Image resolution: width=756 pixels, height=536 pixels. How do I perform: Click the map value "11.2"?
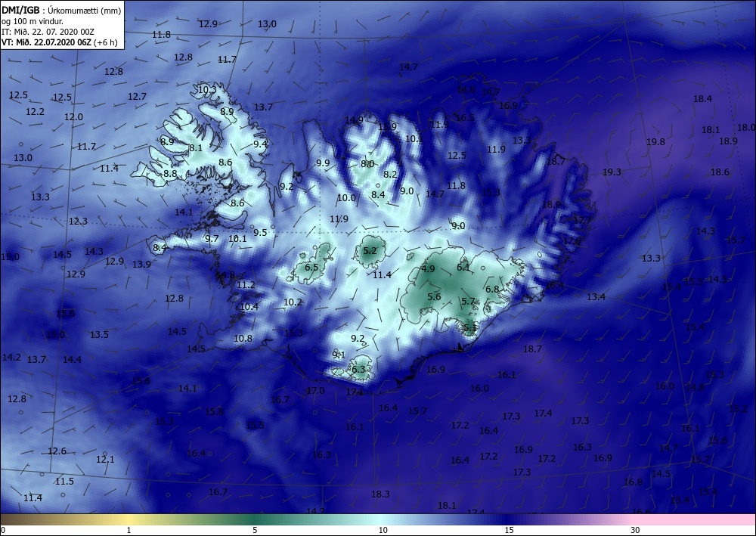click(x=246, y=285)
